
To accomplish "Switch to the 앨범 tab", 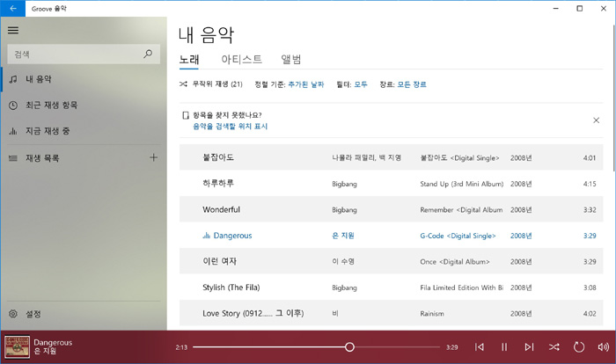I will (291, 59).
